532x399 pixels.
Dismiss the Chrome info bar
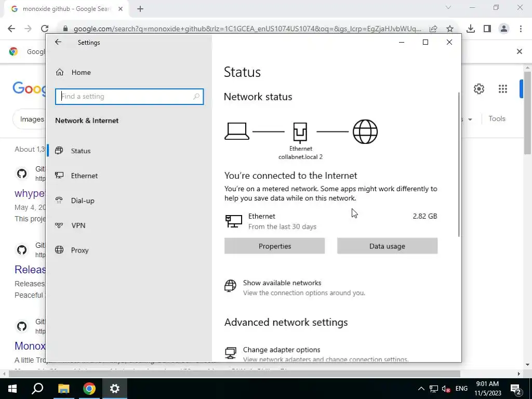click(x=520, y=51)
